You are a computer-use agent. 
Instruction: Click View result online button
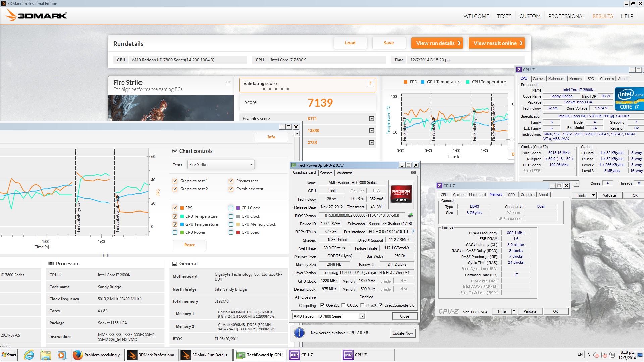pyautogui.click(x=497, y=43)
